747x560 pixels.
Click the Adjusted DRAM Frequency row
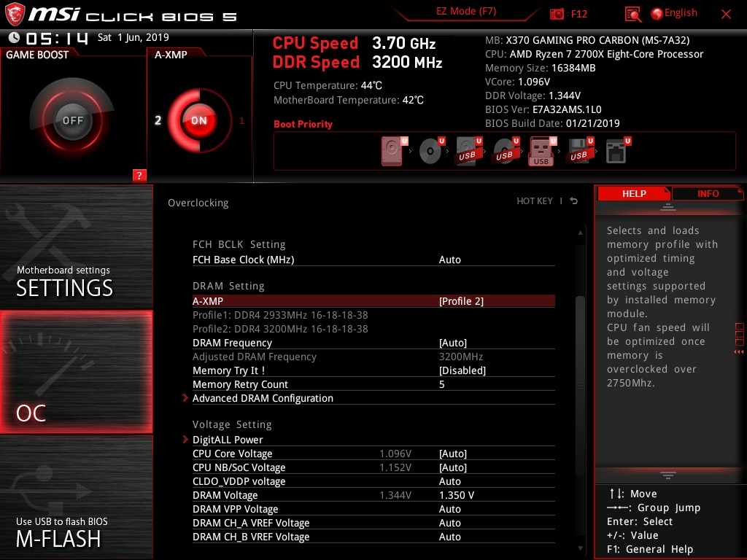(x=373, y=357)
